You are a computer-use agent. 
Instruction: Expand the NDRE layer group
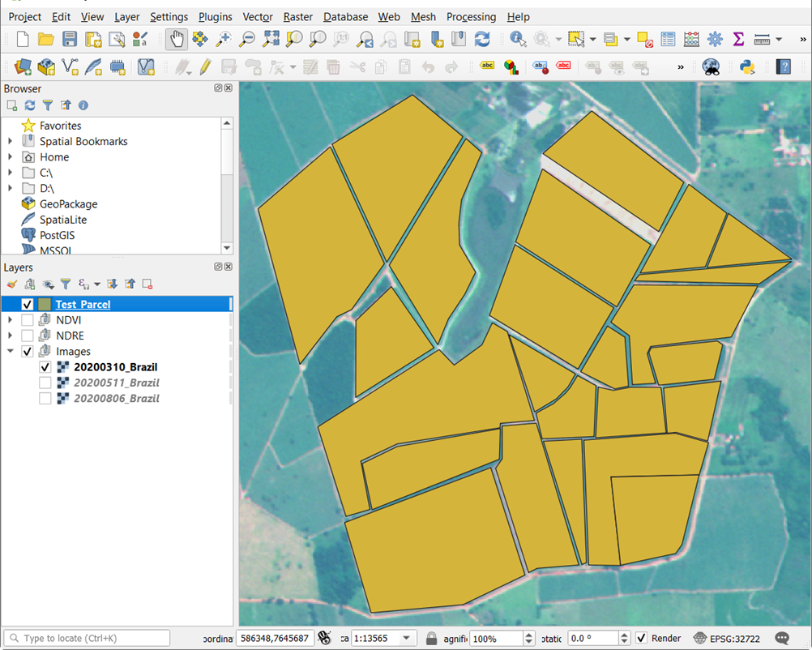[x=10, y=336]
